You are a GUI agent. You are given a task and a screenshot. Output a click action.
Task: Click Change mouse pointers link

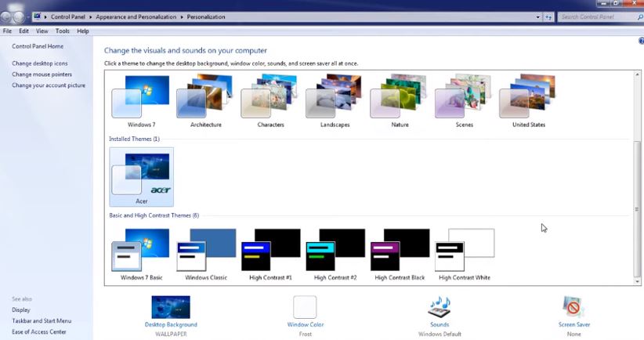(42, 74)
